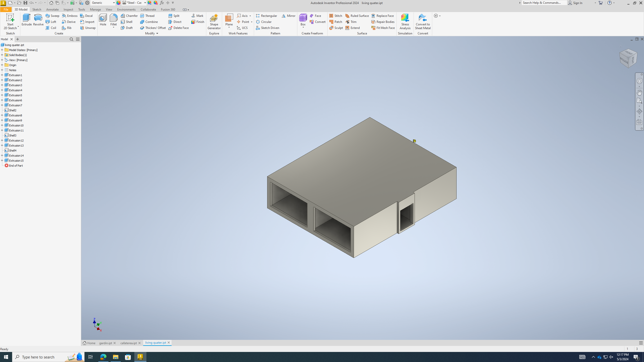
Task: Click the Combine tool
Action: point(149,22)
